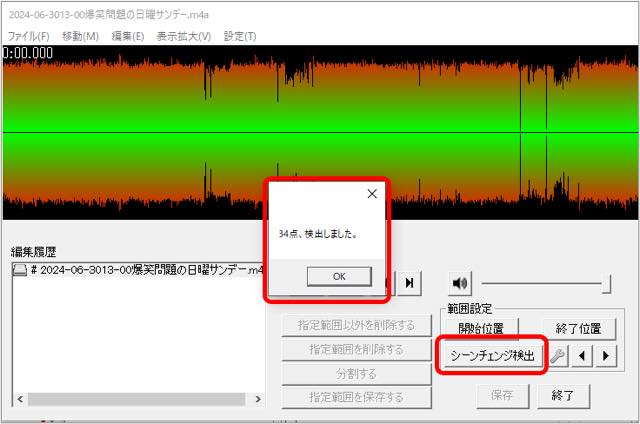Image resolution: width=640 pixels, height=424 pixels.
Task: Click the horizontal scrollbar thumb in history list
Action: (136, 399)
